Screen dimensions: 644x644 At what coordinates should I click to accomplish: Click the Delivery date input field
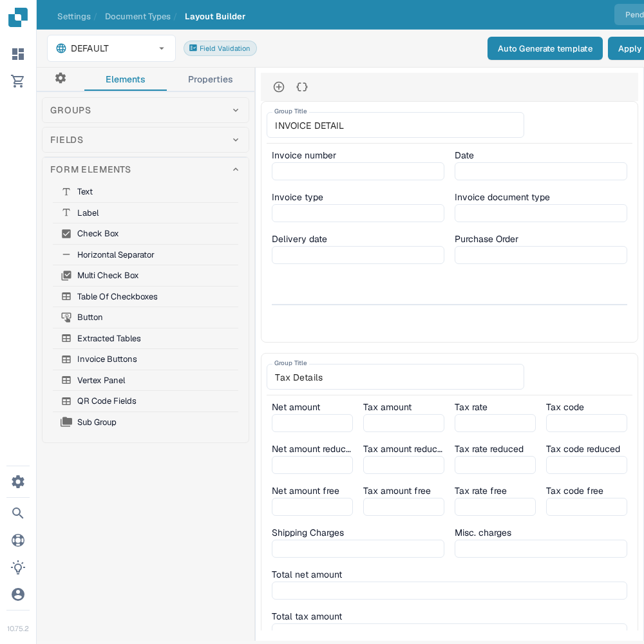[357, 255]
